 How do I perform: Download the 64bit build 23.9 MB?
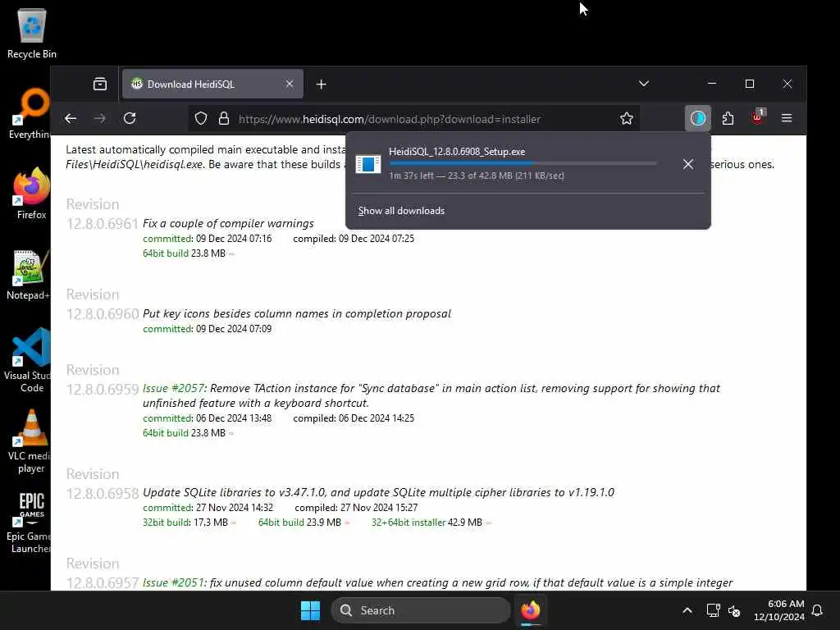tap(281, 523)
